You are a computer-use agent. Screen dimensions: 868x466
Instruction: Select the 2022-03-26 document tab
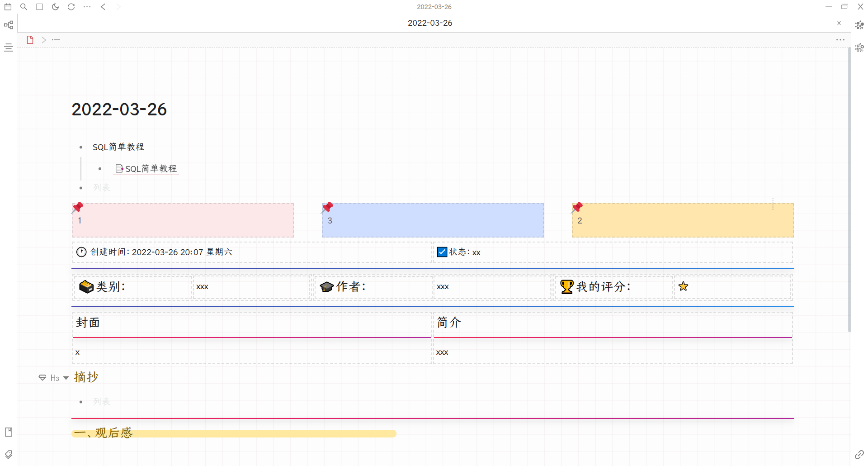pyautogui.click(x=430, y=23)
